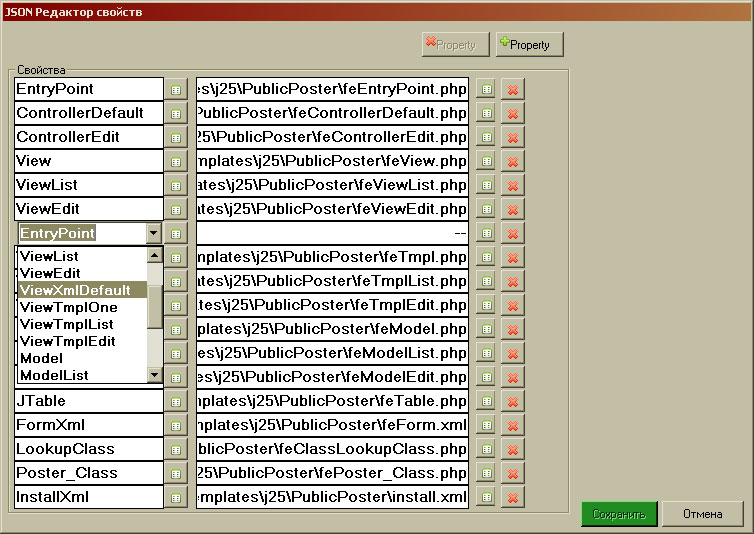Focus the View name field

pos(89,161)
